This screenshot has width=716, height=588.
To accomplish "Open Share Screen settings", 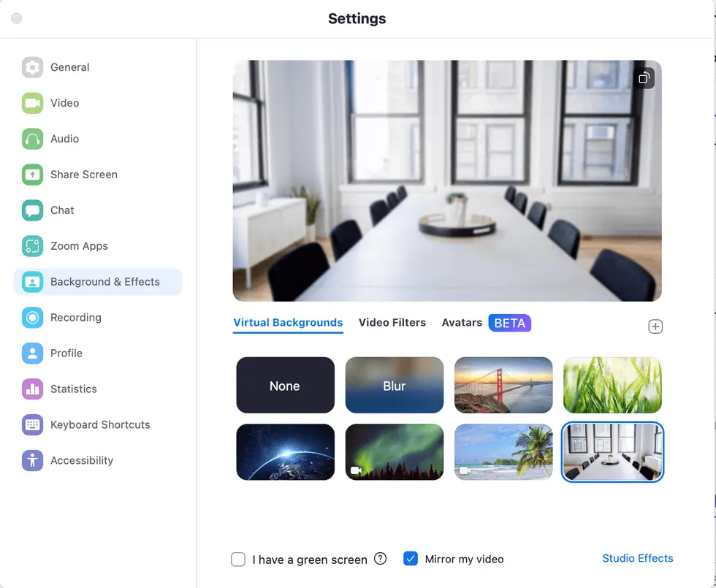I will click(x=84, y=175).
